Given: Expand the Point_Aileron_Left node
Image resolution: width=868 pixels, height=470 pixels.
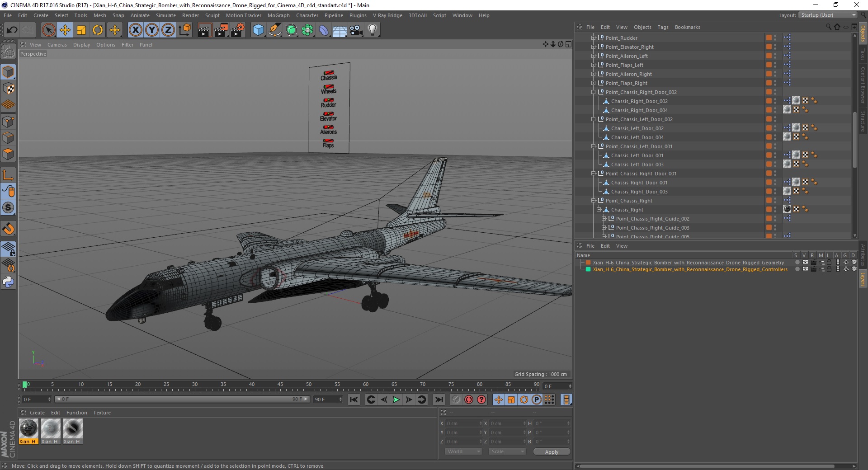Looking at the screenshot, I should 594,56.
